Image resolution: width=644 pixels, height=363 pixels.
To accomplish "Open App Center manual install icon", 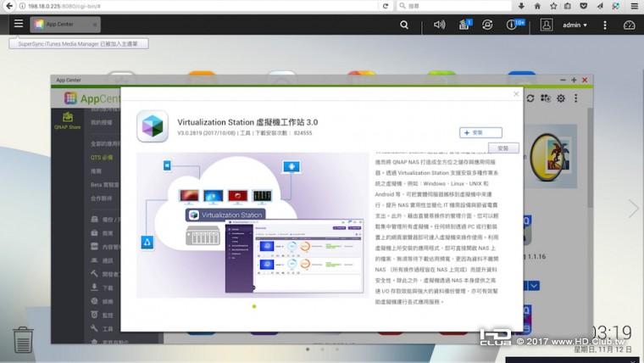I will coord(546,98).
